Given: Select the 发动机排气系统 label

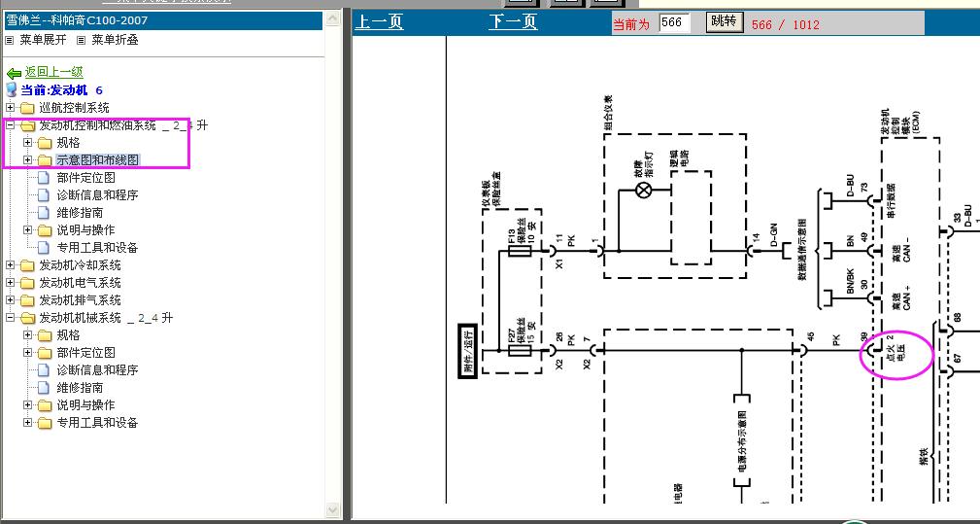Looking at the screenshot, I should click(x=80, y=300).
